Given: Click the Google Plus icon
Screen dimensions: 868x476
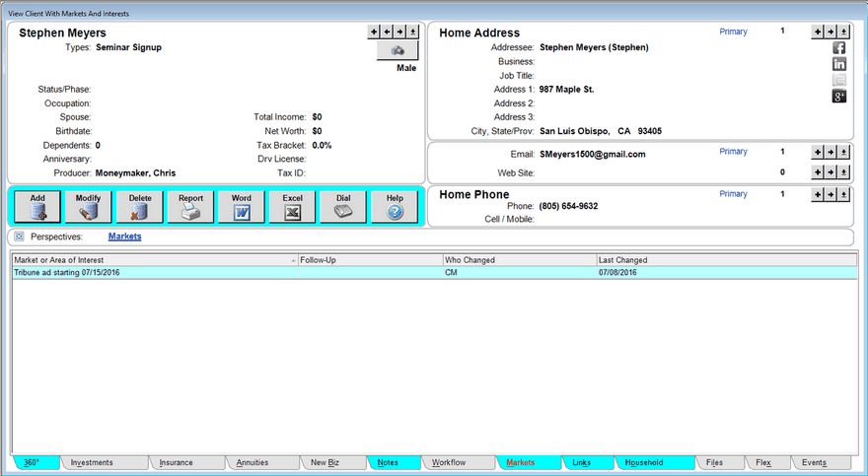Looking at the screenshot, I should [839, 96].
